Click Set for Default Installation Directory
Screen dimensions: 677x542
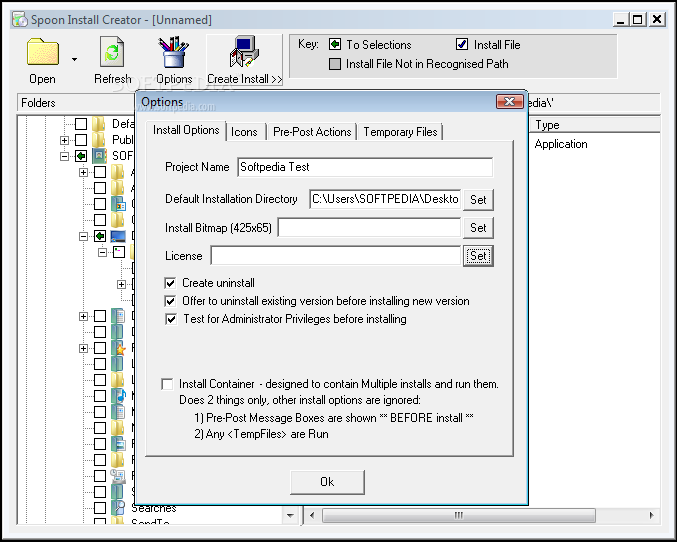click(478, 200)
